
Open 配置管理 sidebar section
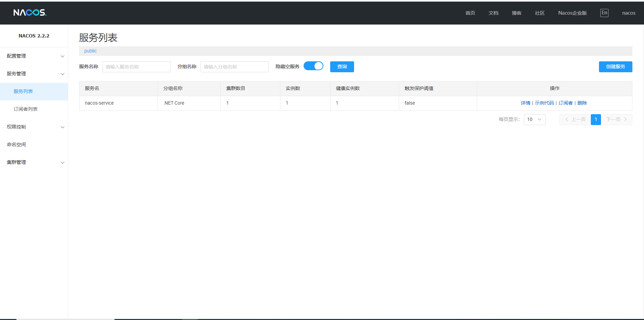click(x=34, y=56)
